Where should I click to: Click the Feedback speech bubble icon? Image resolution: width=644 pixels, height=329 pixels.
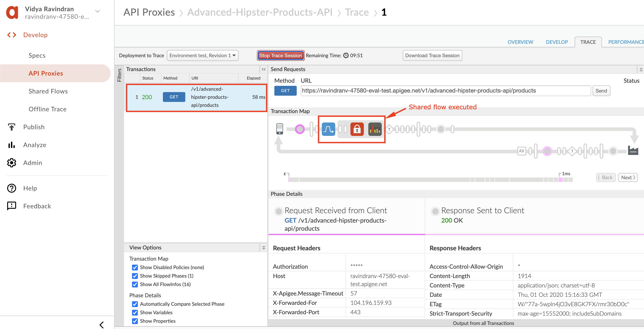[11, 206]
